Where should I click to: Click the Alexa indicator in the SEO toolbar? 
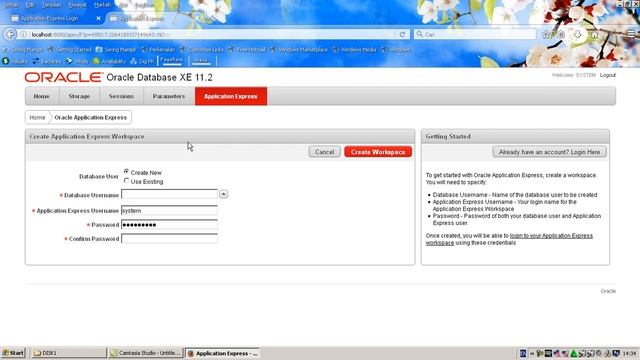tap(201, 60)
